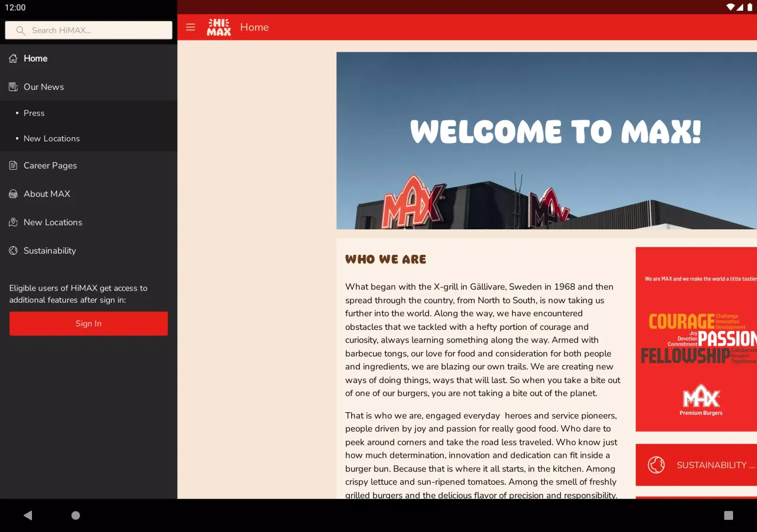Click the New Locations map pin icon
The height and width of the screenshot is (532, 757).
pyautogui.click(x=13, y=222)
